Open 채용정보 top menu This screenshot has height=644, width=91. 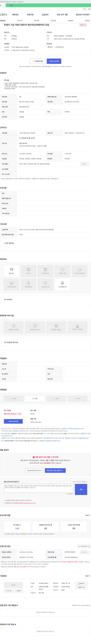15,15
